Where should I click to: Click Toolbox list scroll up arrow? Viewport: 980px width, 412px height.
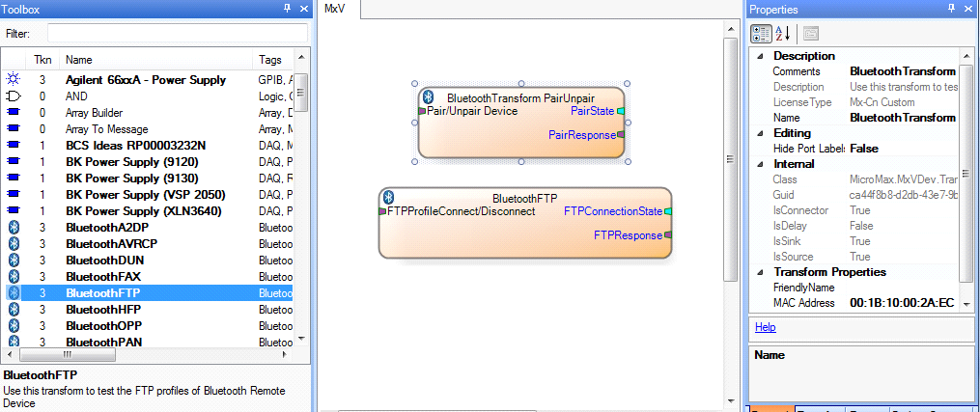coord(300,58)
